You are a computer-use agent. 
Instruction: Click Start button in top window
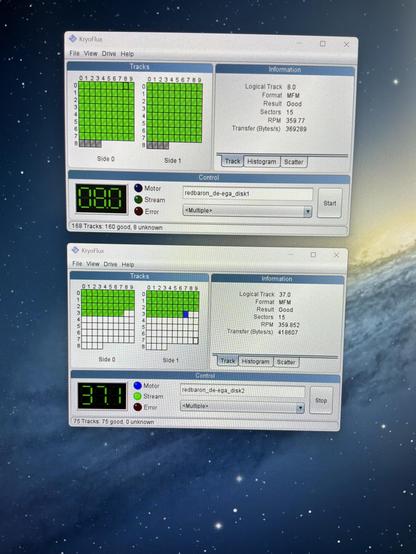(x=329, y=203)
